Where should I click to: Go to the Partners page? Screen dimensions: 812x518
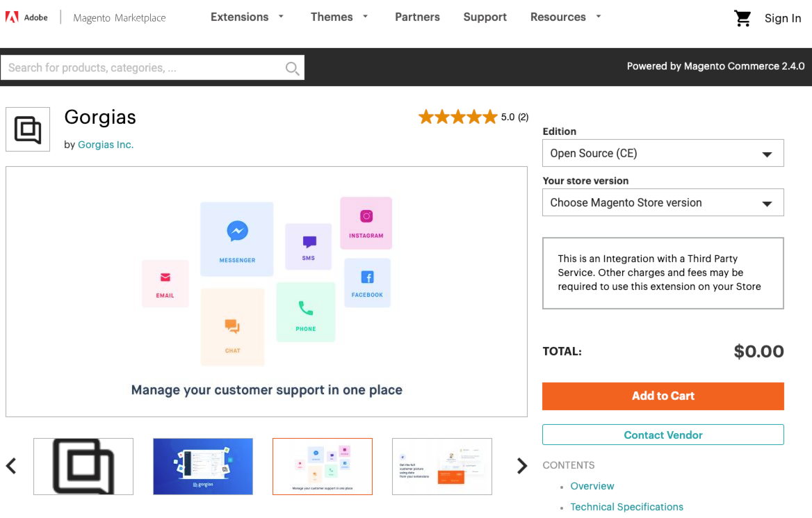coord(417,17)
